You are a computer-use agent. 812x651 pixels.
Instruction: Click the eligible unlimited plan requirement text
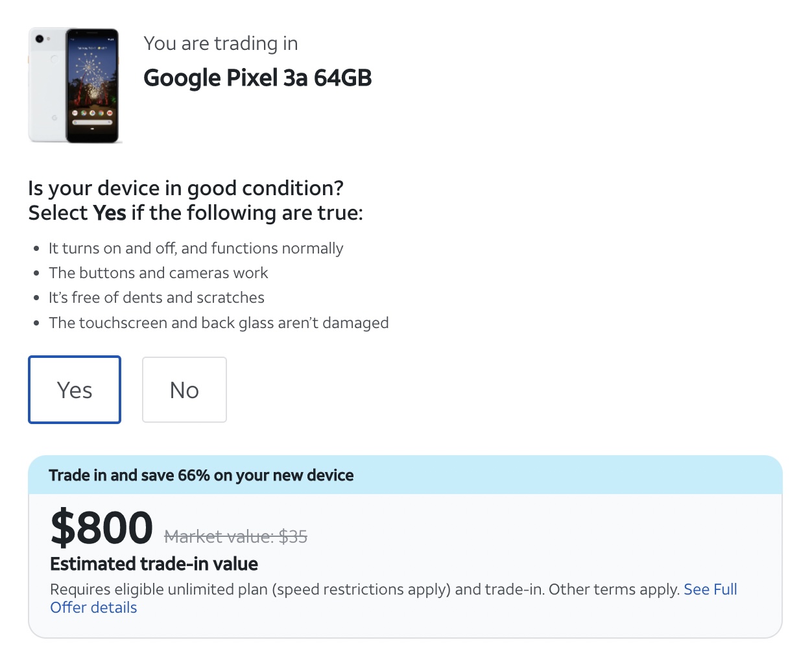[363, 589]
